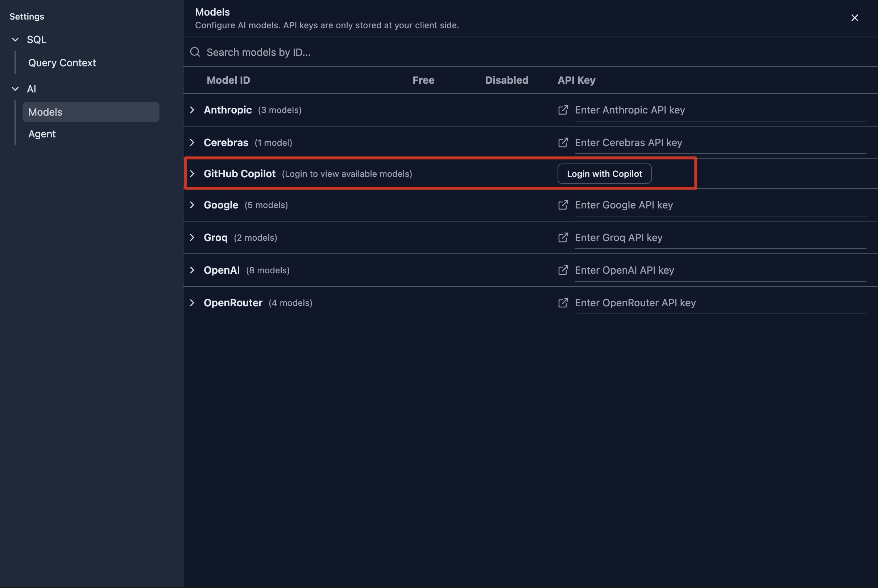Click the search magnifier icon
Screen dimensions: 878x588
[195, 52]
